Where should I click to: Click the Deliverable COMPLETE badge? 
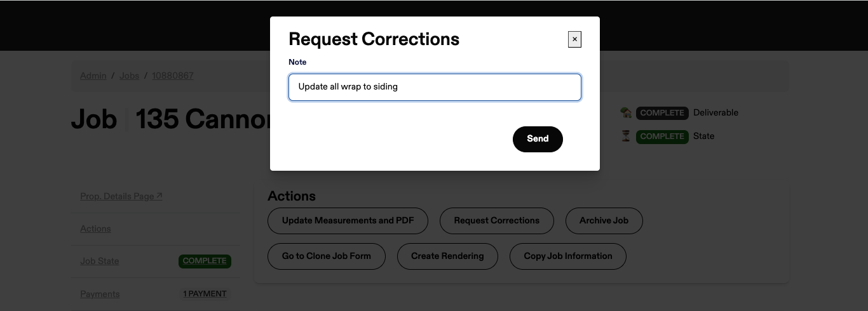click(662, 113)
